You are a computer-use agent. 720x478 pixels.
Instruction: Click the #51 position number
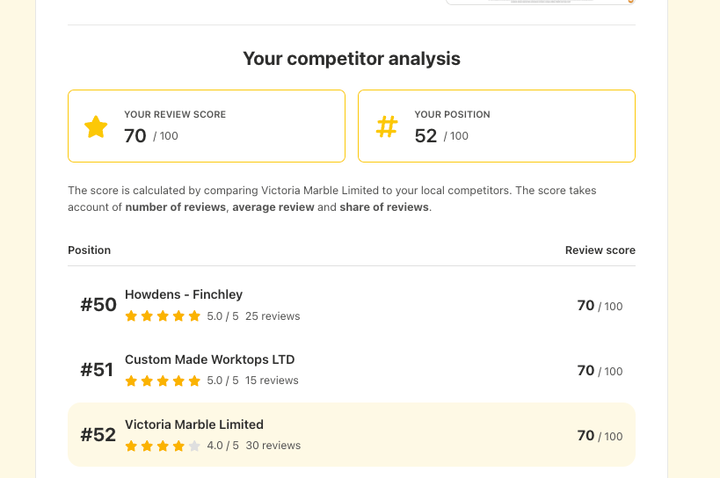(97, 370)
